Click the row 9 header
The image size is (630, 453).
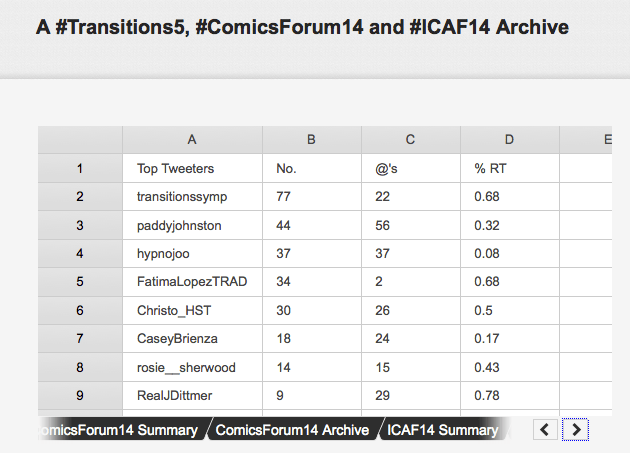coord(80,396)
